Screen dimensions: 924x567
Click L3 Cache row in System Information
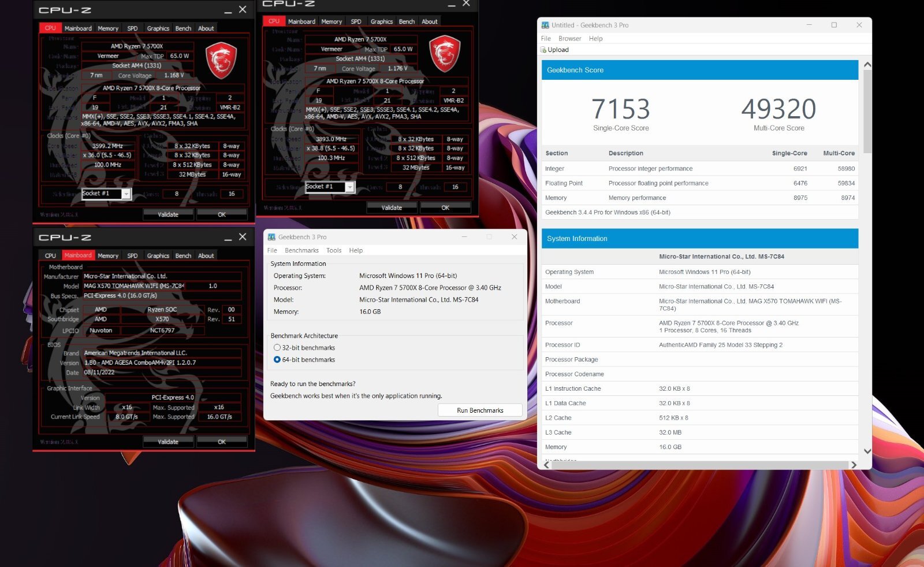click(700, 432)
